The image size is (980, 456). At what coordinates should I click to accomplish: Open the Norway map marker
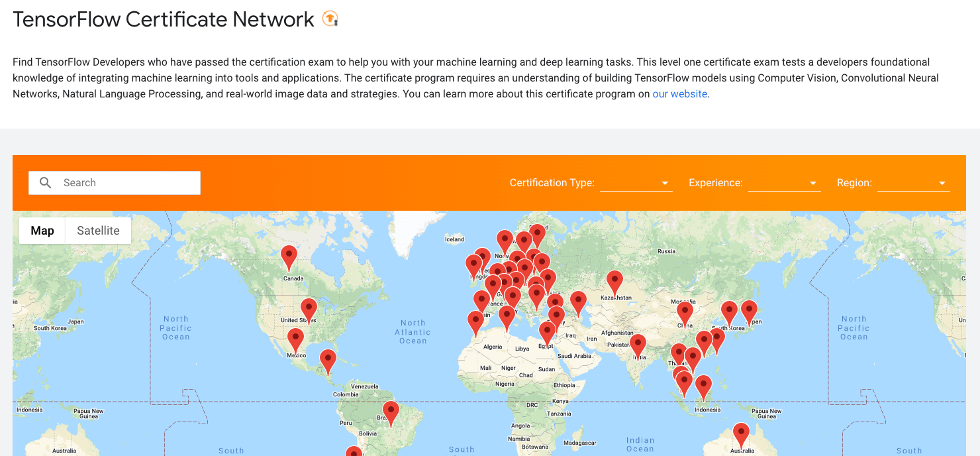click(505, 243)
